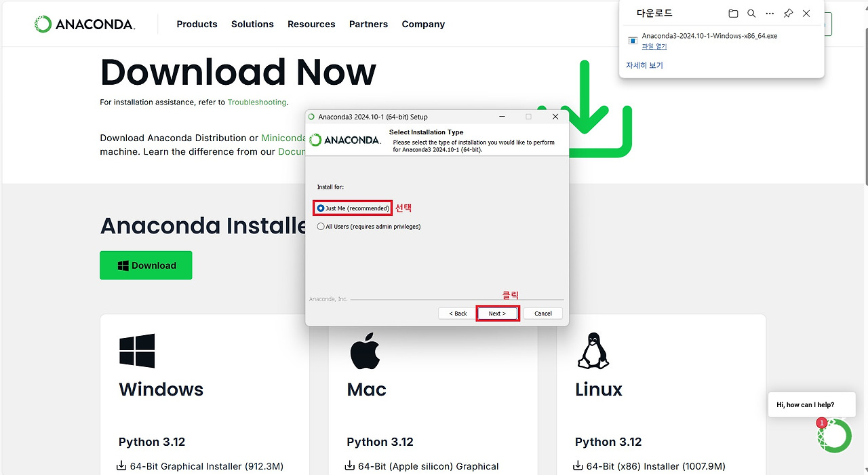Open the Partners menu
This screenshot has height=475, width=868.
(x=368, y=24)
